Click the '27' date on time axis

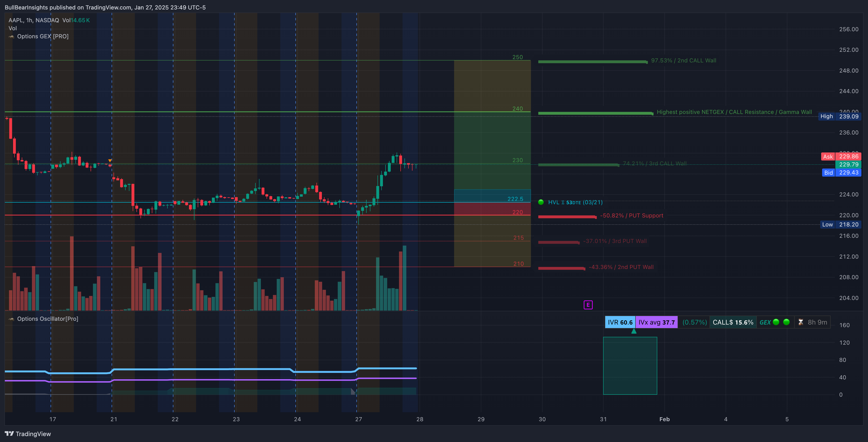click(x=359, y=419)
